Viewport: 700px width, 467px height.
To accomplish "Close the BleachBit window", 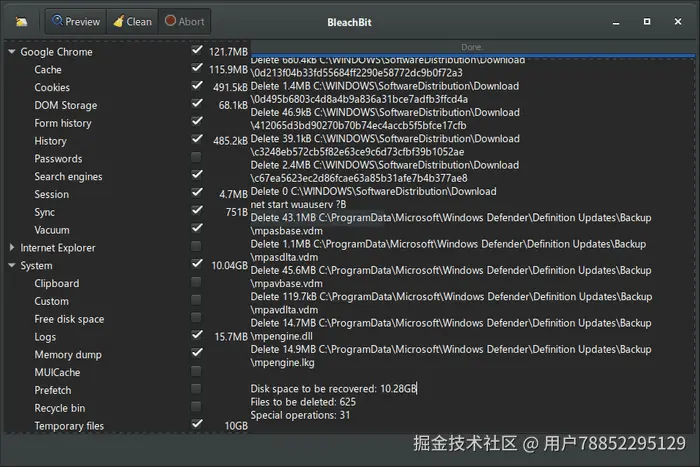I will point(678,21).
